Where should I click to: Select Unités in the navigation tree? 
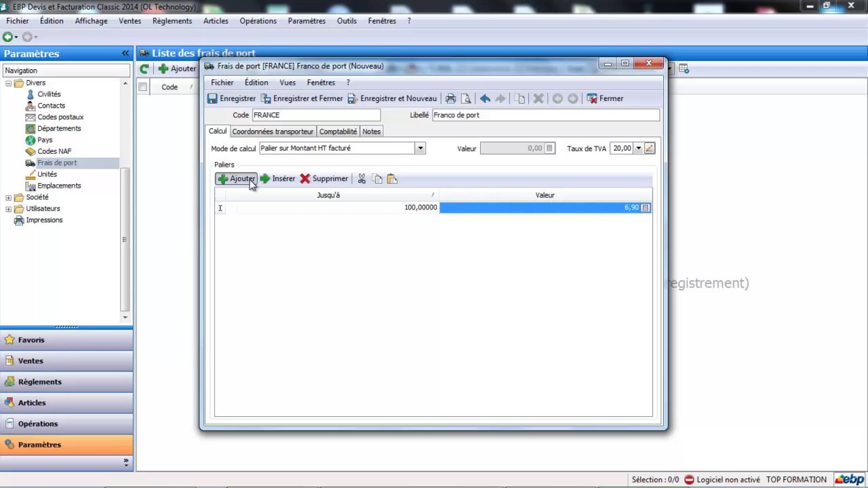tap(47, 174)
